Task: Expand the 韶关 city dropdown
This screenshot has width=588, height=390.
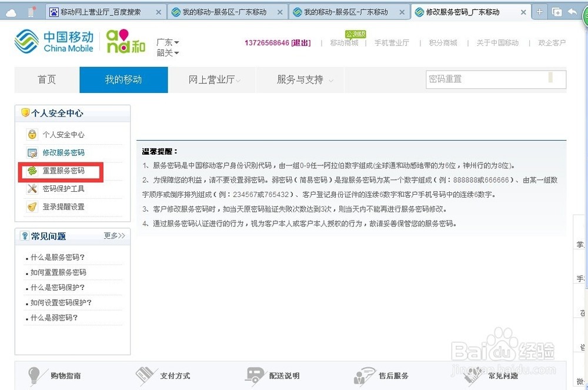Action: 168,53
